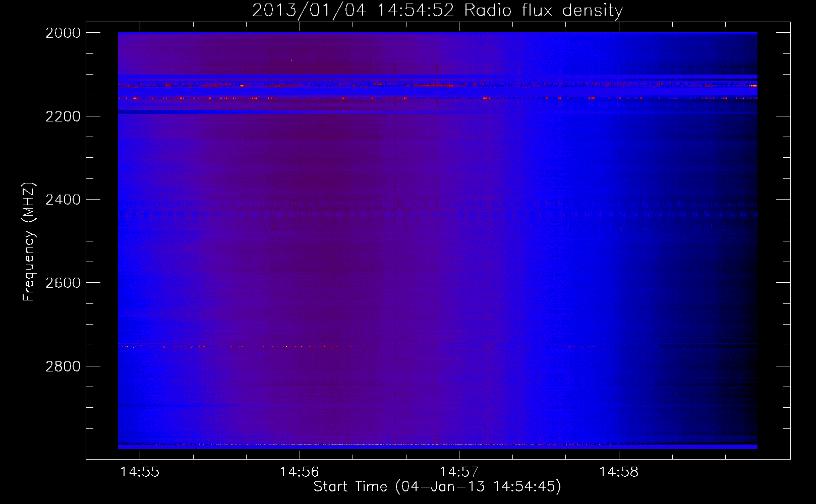Click the plot title with the date 2013/01/04
This screenshot has width=816, height=504.
coord(437,10)
